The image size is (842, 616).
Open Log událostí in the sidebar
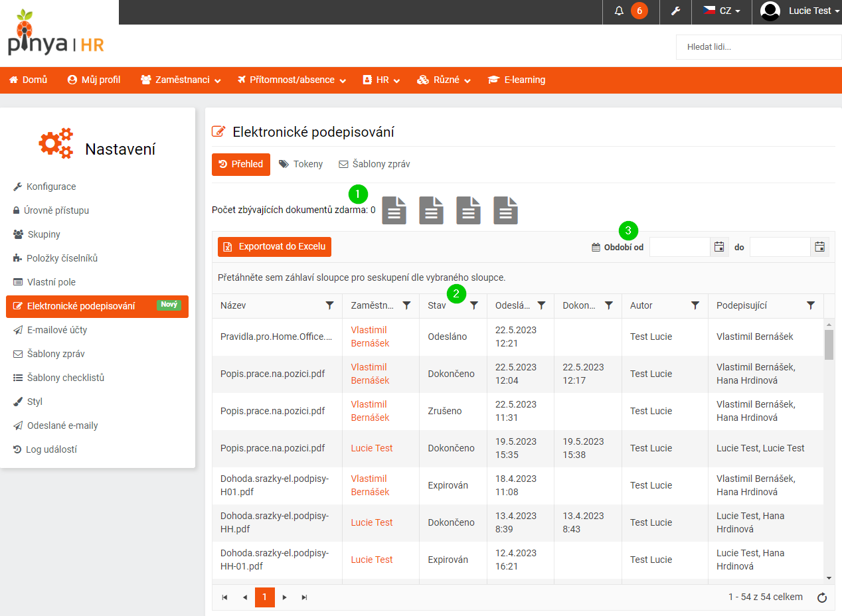[44, 449]
